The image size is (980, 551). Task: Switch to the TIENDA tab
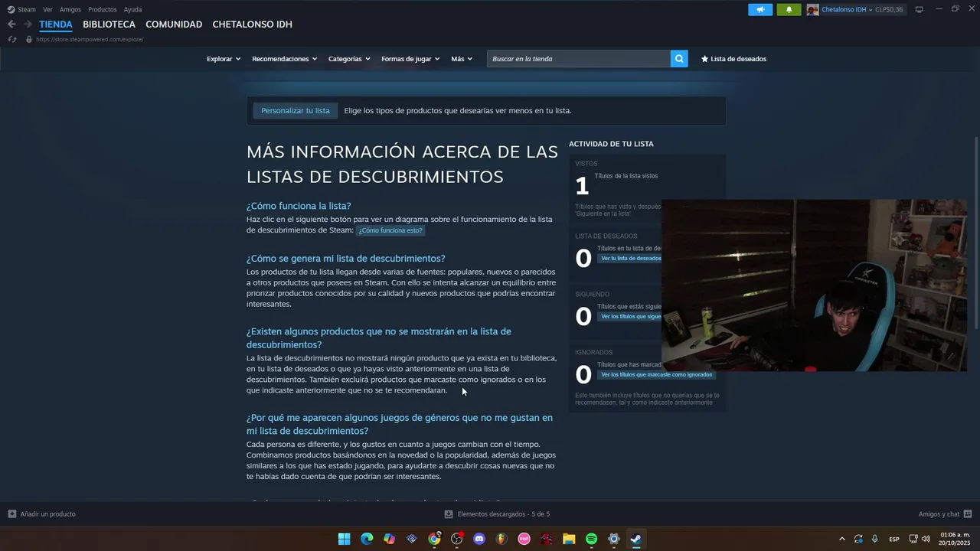coord(56,24)
